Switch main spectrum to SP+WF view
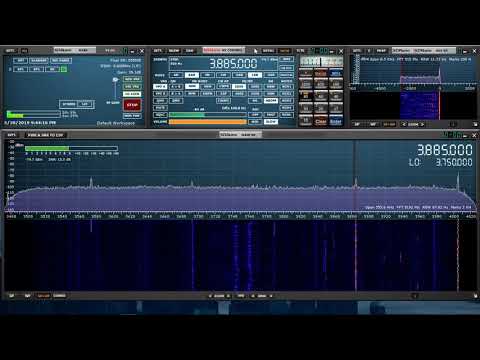Viewport: 480px width, 360px height. coord(43,296)
